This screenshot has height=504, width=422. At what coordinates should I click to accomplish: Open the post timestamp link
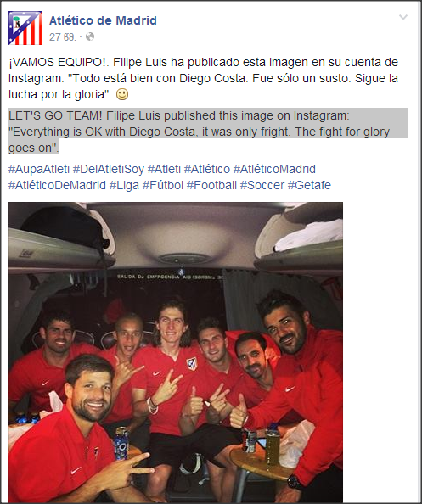62,37
